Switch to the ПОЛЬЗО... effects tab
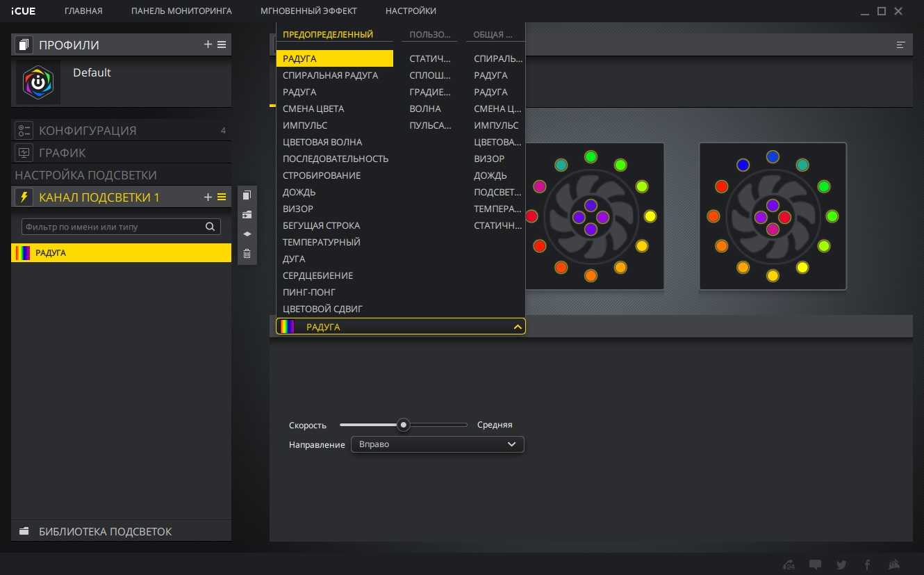The height and width of the screenshot is (575, 924). [429, 34]
